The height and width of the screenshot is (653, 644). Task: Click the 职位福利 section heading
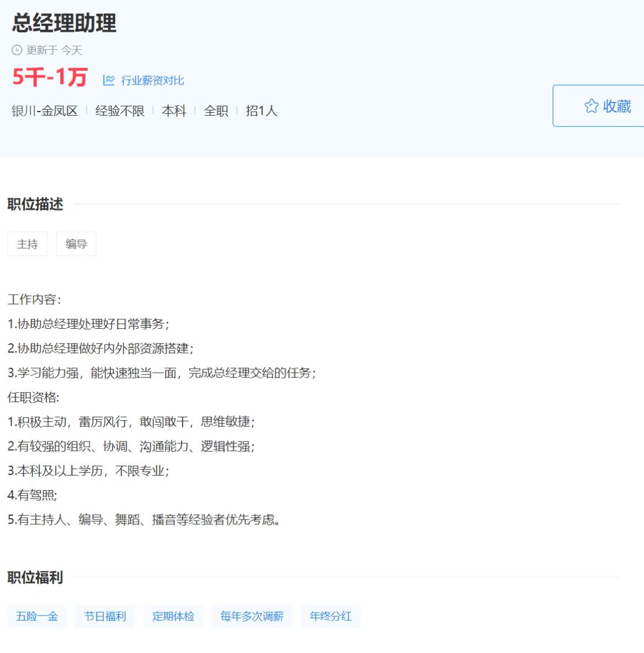click(x=35, y=577)
